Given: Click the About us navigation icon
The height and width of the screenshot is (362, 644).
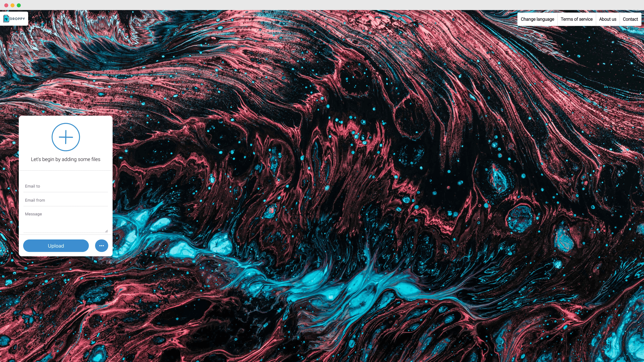Looking at the screenshot, I should click(608, 19).
